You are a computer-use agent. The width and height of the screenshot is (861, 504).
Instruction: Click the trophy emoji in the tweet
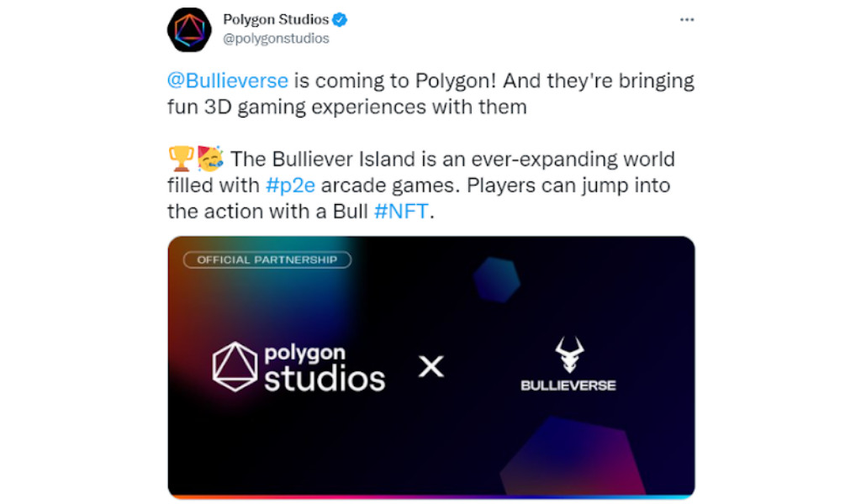coord(182,159)
